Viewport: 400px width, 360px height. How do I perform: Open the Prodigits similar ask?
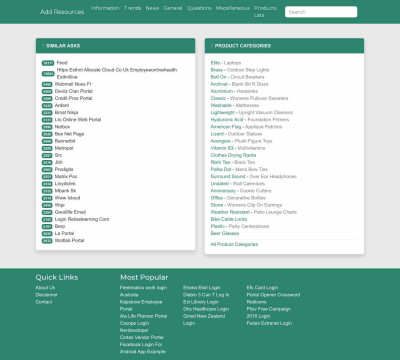[64, 169]
